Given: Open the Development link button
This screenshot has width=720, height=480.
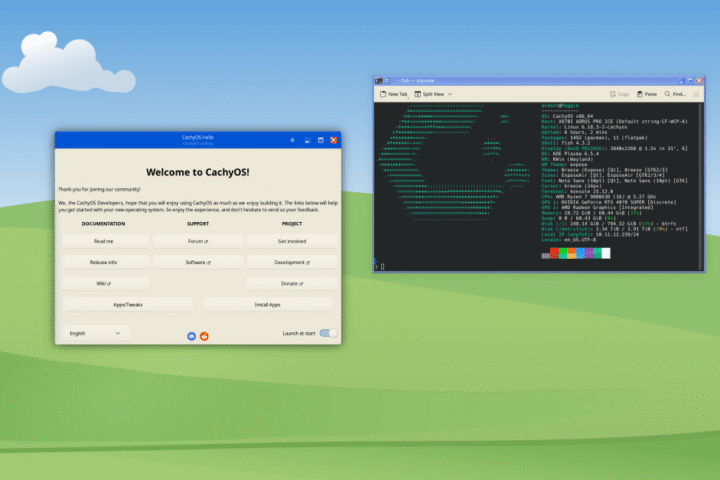Looking at the screenshot, I should 292,262.
